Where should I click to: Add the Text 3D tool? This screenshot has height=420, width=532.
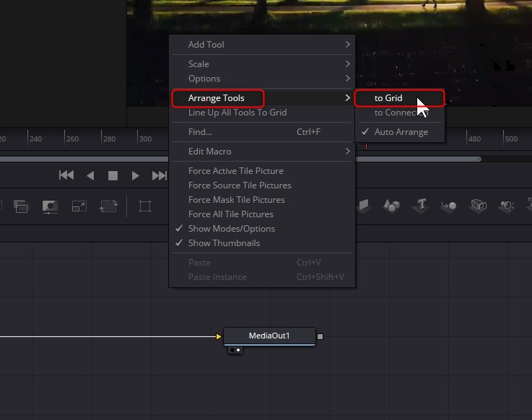click(421, 206)
